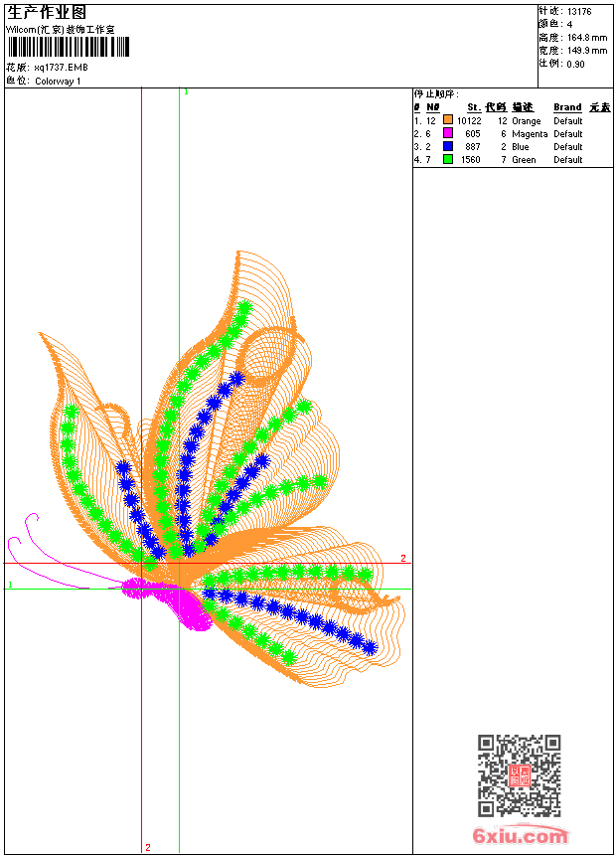Select the Colorway 1 label
This screenshot has width=616, height=855.
58,82
